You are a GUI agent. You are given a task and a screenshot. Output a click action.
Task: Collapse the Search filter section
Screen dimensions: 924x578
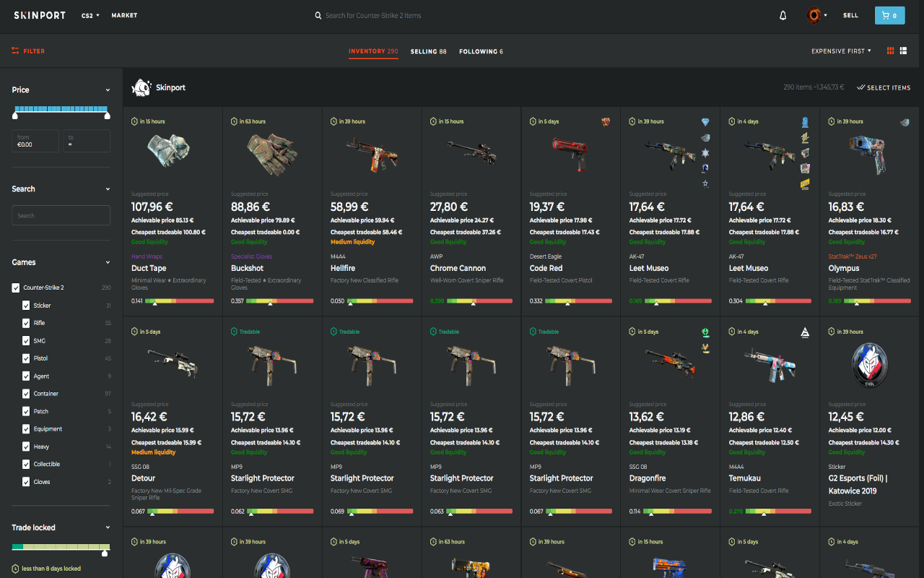(x=108, y=189)
